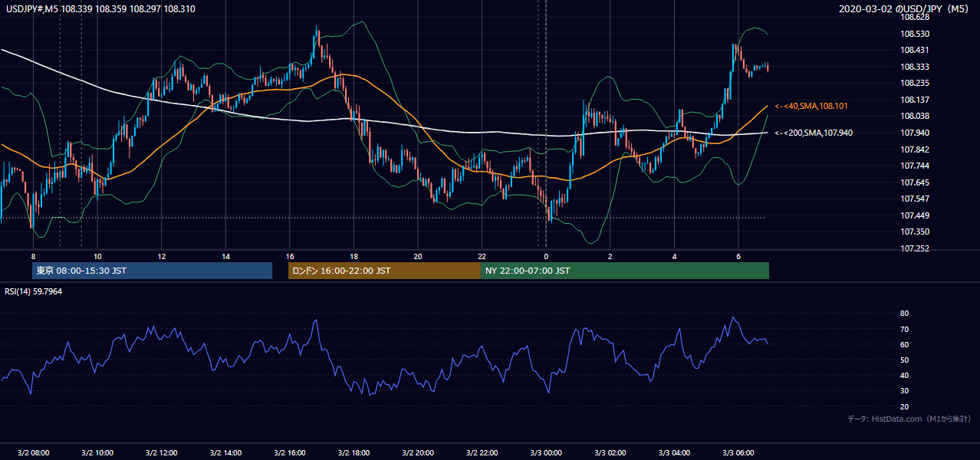Click the 3/2 20:00 date label

tap(418, 453)
